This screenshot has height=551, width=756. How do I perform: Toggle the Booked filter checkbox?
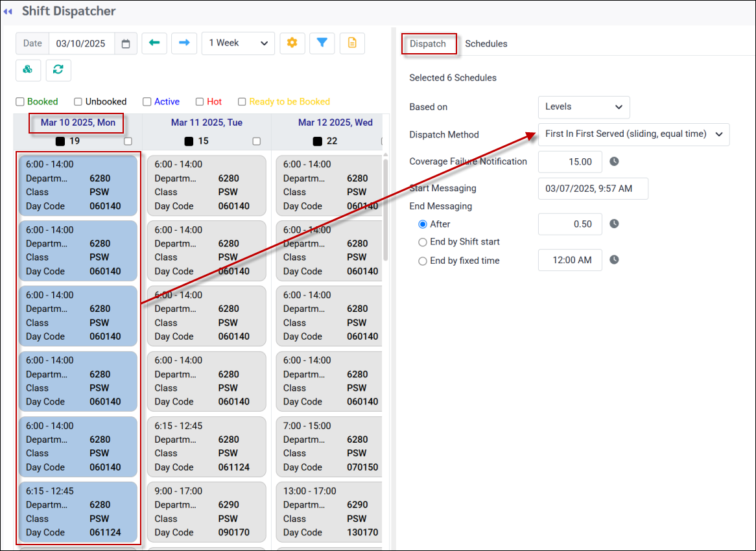coord(20,102)
